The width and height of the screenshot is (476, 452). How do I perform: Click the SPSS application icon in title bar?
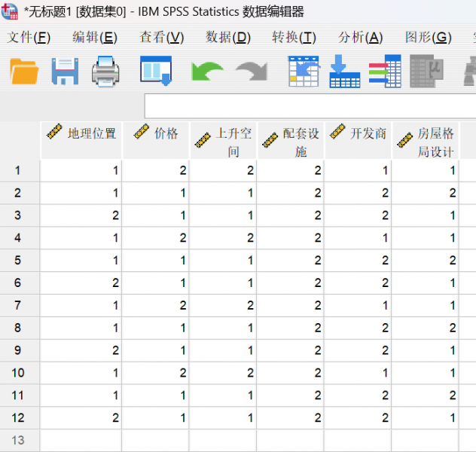(9, 11)
